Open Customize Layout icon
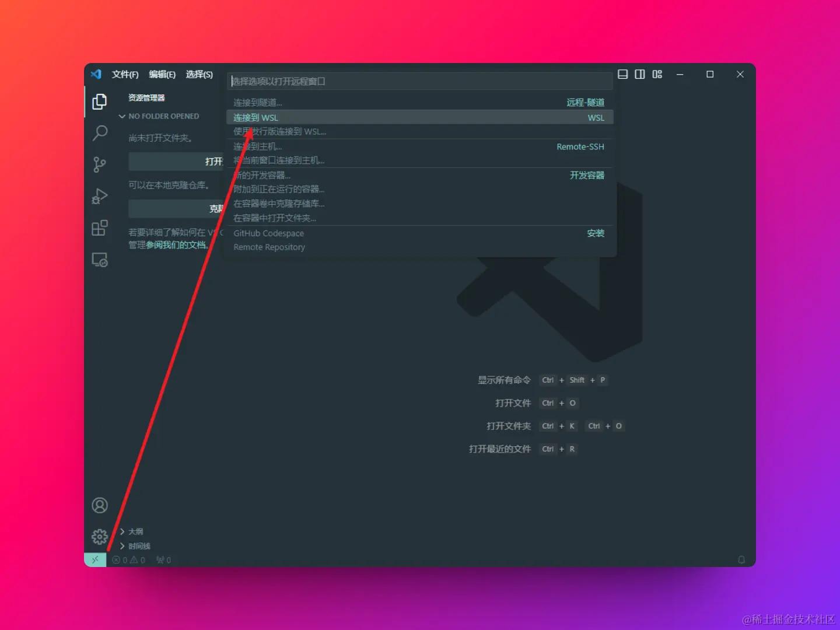This screenshot has width=840, height=630. (x=657, y=74)
